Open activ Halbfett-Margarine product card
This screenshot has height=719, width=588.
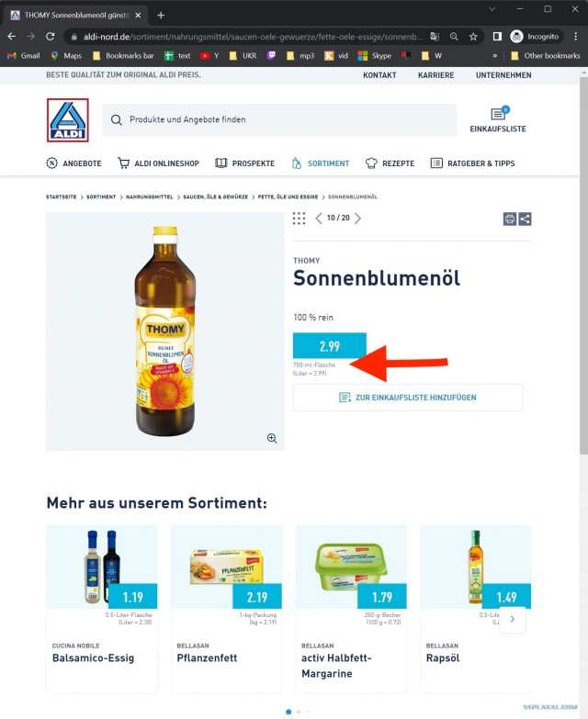[x=351, y=609]
